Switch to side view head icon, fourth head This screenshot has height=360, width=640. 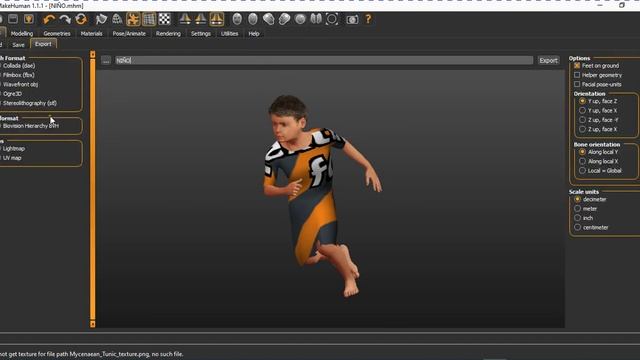tap(284, 19)
